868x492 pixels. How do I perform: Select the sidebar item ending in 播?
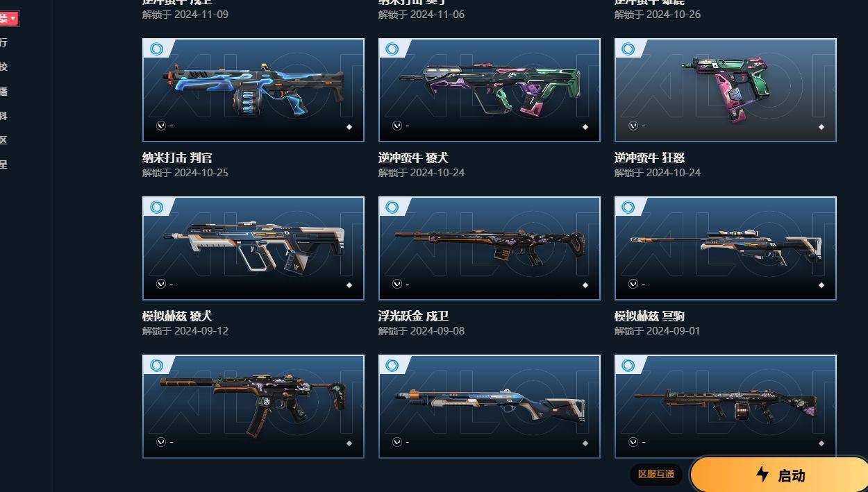click(x=3, y=91)
